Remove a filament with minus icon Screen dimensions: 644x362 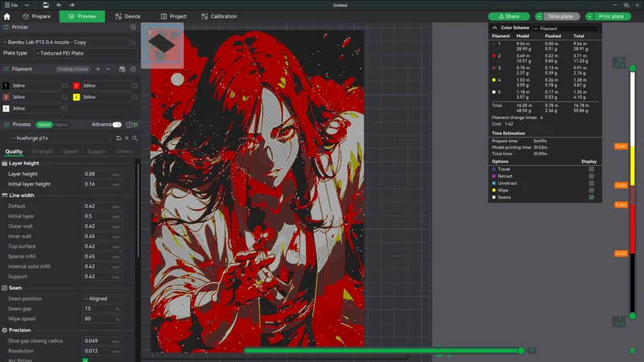pos(109,69)
